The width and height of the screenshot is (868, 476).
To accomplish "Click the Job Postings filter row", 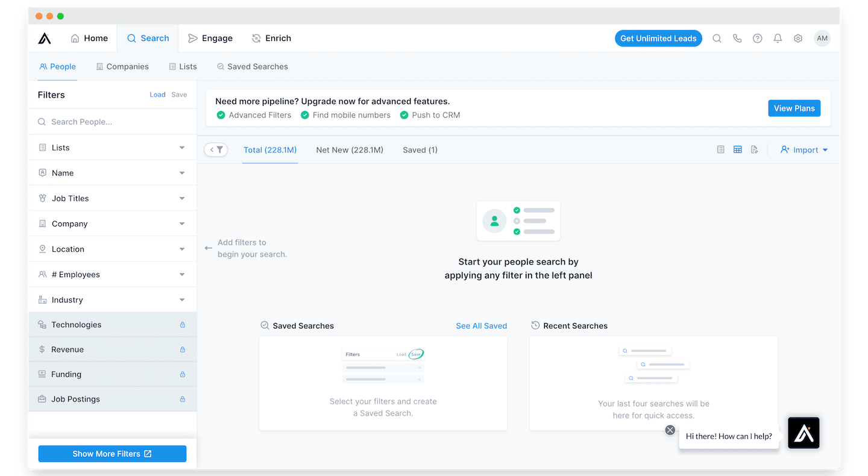I will pos(113,399).
